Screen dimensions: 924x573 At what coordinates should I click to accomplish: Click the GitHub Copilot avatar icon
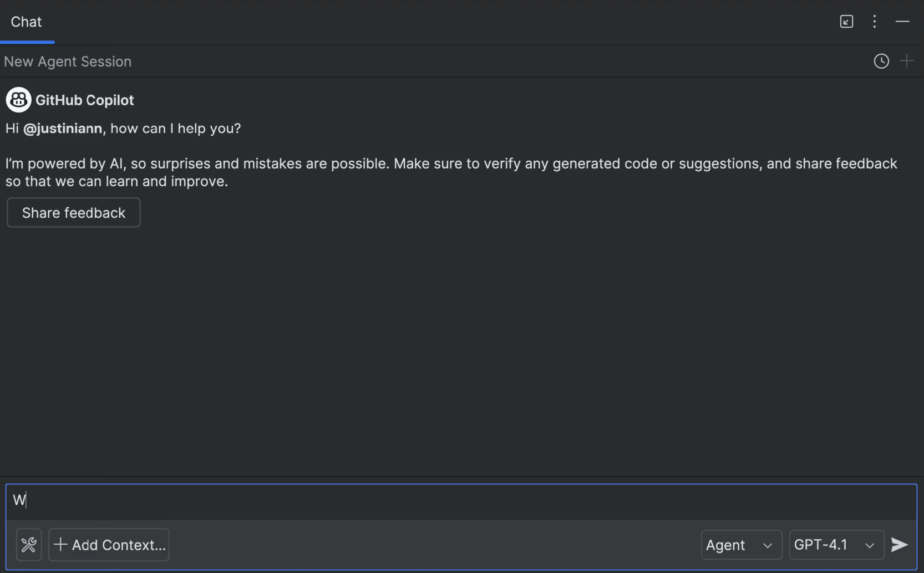coord(18,100)
